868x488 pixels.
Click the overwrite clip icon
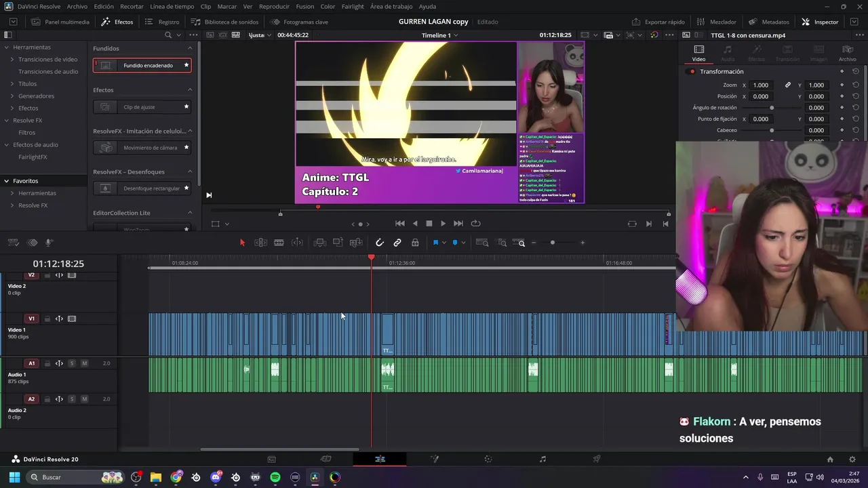pyautogui.click(x=338, y=243)
